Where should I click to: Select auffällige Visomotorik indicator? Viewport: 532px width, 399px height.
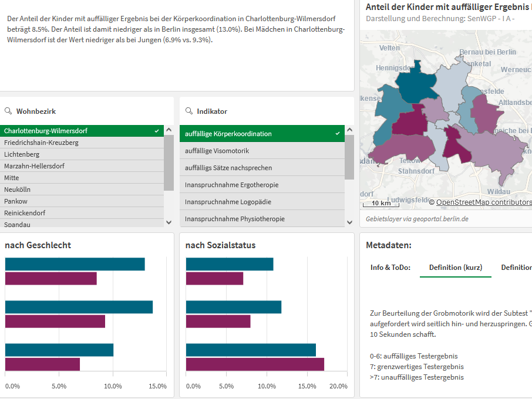tap(262, 151)
